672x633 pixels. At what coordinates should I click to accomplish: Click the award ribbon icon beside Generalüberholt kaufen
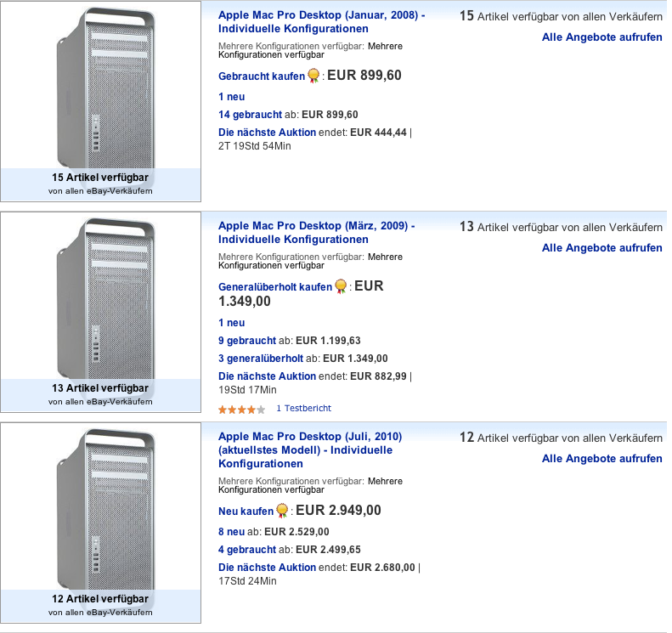point(341,286)
